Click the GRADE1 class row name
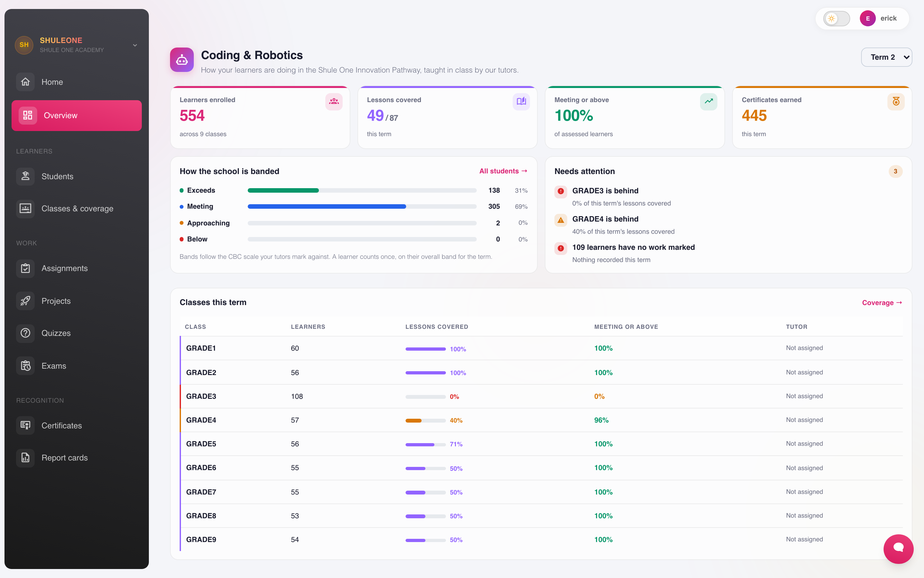The width and height of the screenshot is (924, 578). (x=201, y=348)
